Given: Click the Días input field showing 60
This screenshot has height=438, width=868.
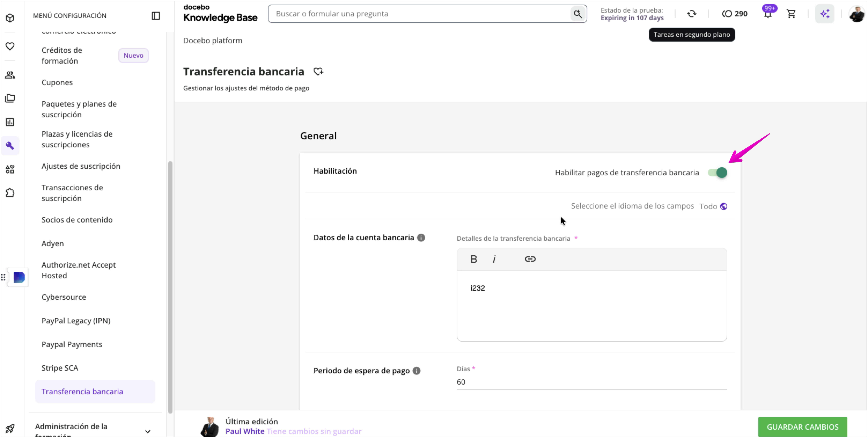Looking at the screenshot, I should [x=592, y=382].
